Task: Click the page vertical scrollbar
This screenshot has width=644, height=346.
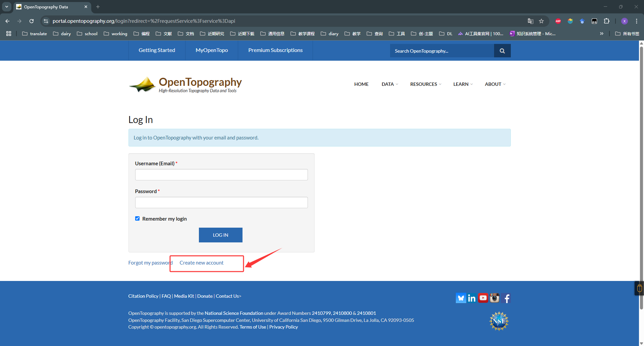Action: 641,178
